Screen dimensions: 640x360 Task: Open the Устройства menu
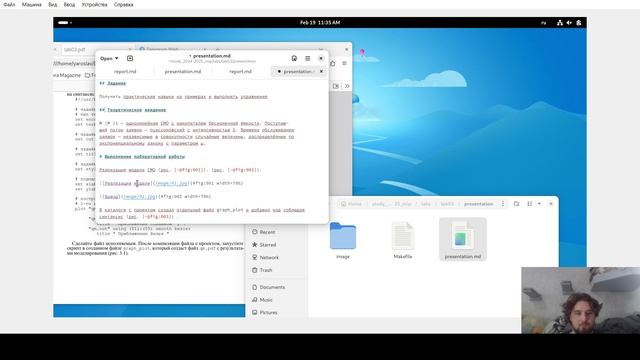tap(94, 4)
